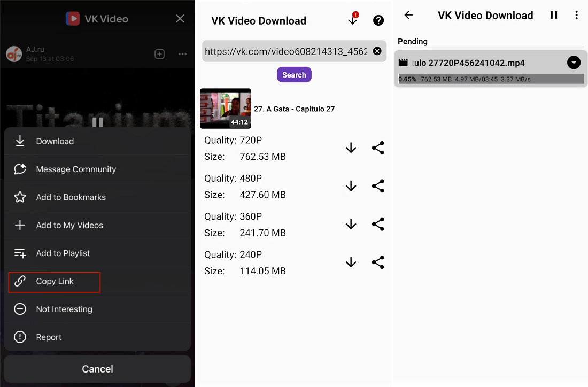Image resolution: width=588 pixels, height=387 pixels.
Task: Go back using the left arrow
Action: click(x=409, y=16)
